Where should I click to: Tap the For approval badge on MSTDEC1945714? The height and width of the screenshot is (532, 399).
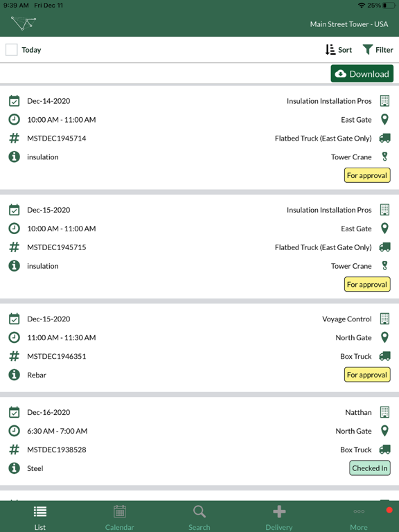[x=367, y=175]
